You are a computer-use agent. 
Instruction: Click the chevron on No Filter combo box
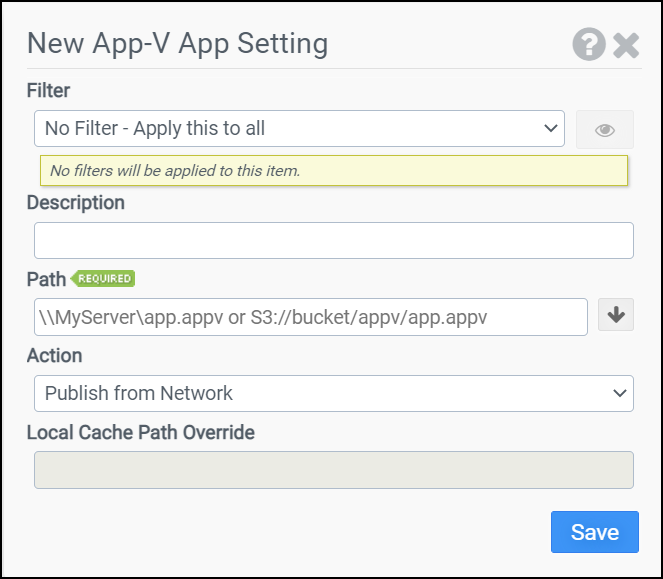click(550, 128)
